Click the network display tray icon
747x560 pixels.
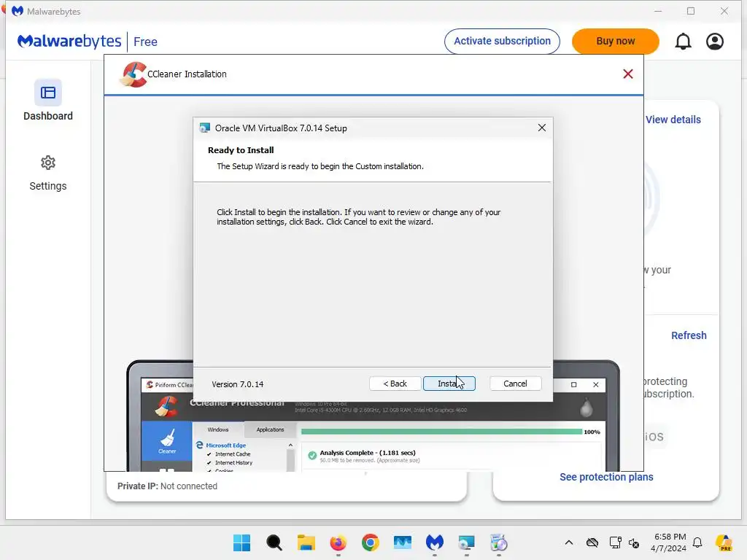coord(615,542)
